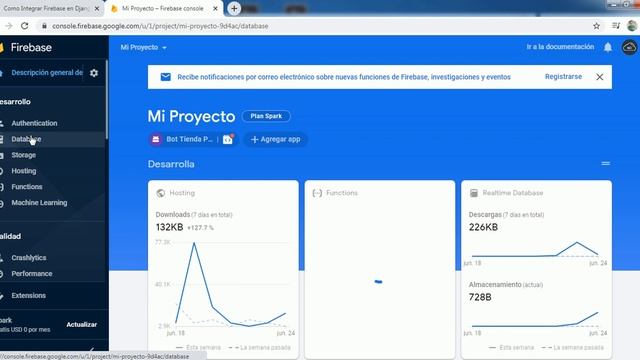The width and height of the screenshot is (640, 360).
Task: Open Extensions in the sidebar
Action: (28, 296)
